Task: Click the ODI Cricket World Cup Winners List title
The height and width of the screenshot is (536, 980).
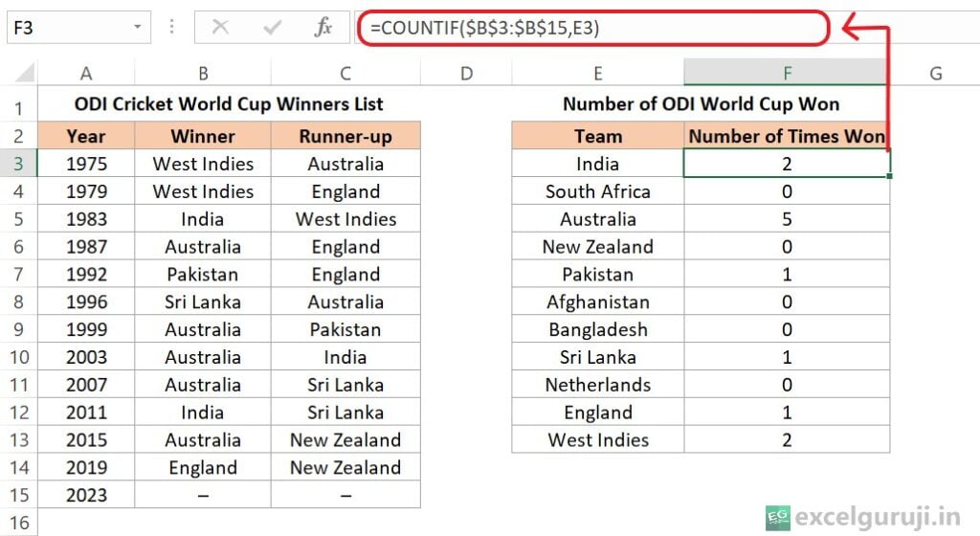Action: pos(229,104)
